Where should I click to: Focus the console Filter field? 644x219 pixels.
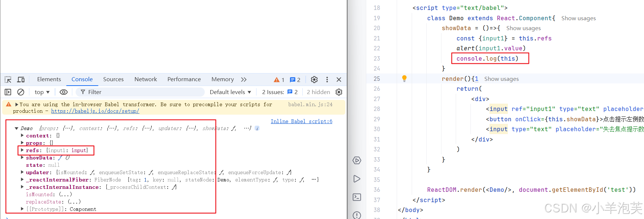(x=141, y=92)
